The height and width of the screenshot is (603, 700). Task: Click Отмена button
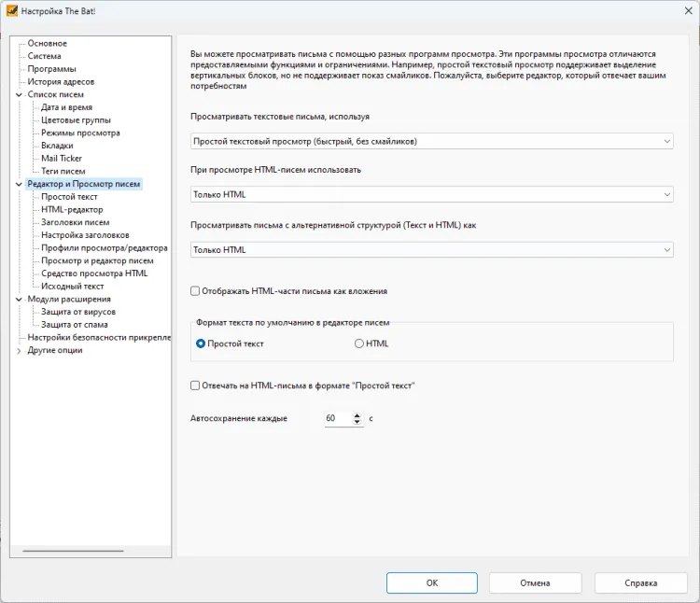point(535,582)
